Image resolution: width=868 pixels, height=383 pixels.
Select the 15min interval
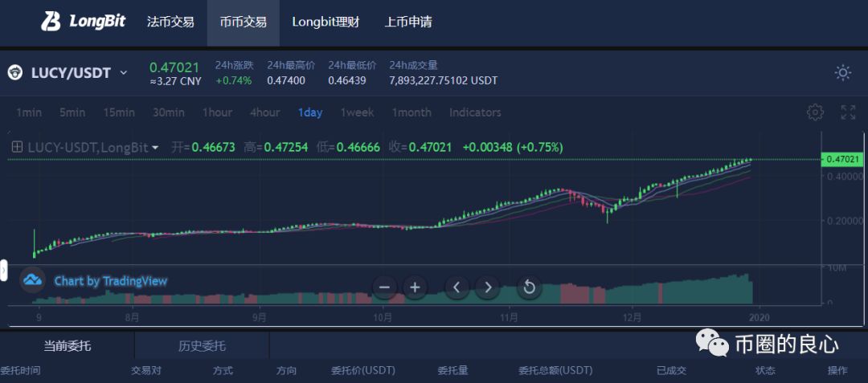pyautogui.click(x=119, y=112)
